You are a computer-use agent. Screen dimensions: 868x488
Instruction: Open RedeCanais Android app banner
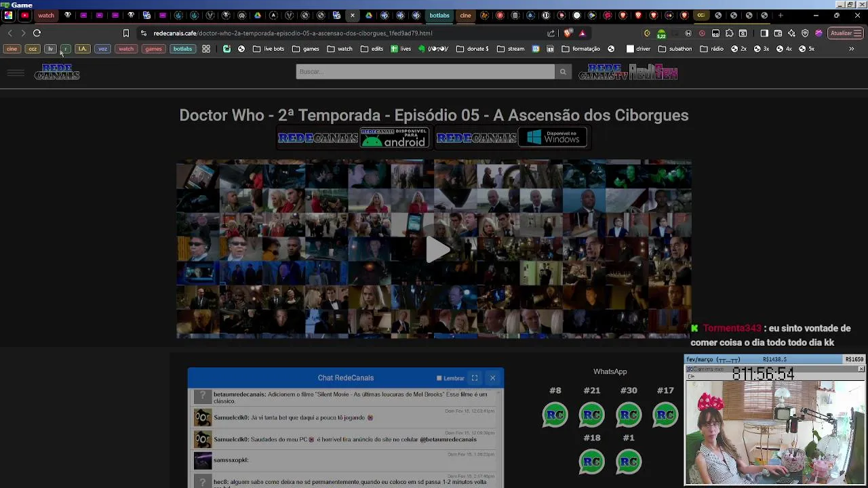coord(353,138)
